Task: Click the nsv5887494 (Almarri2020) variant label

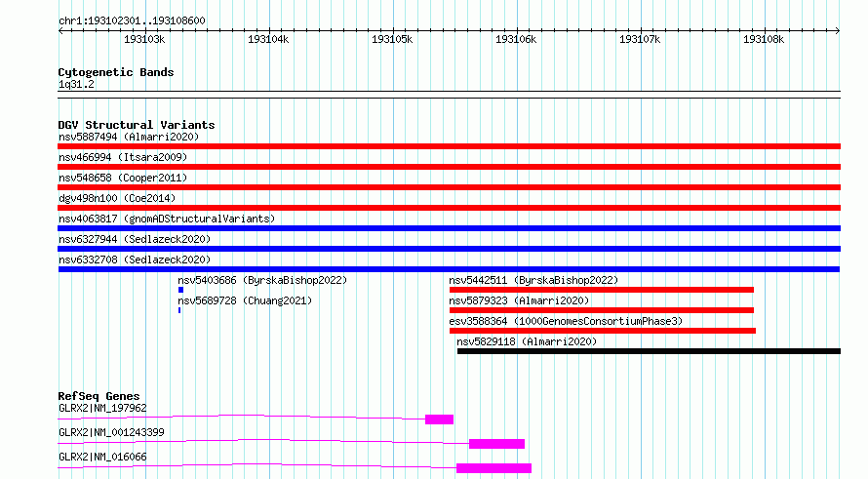Action: coord(129,137)
